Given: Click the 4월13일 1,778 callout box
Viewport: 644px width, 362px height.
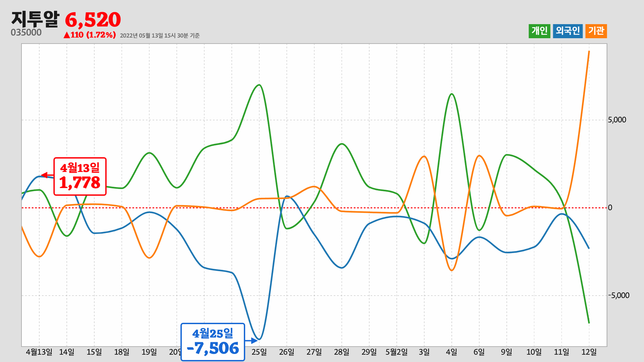Looking at the screenshot, I should [x=80, y=176].
